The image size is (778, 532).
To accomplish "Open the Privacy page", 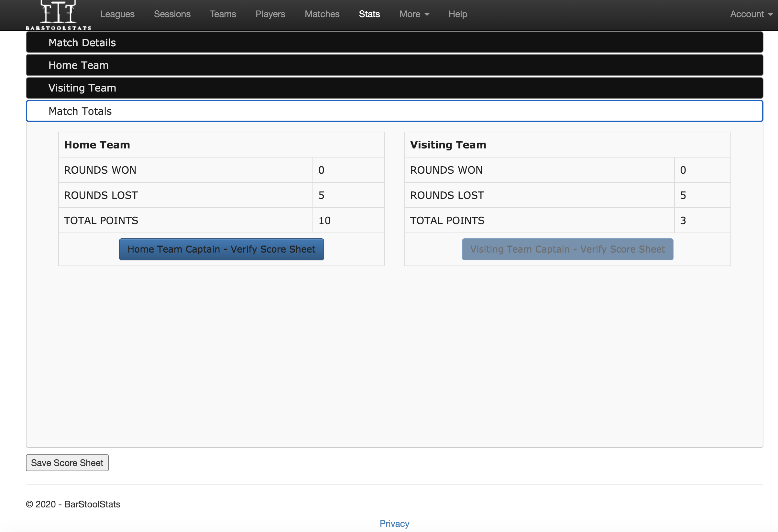I will [394, 523].
